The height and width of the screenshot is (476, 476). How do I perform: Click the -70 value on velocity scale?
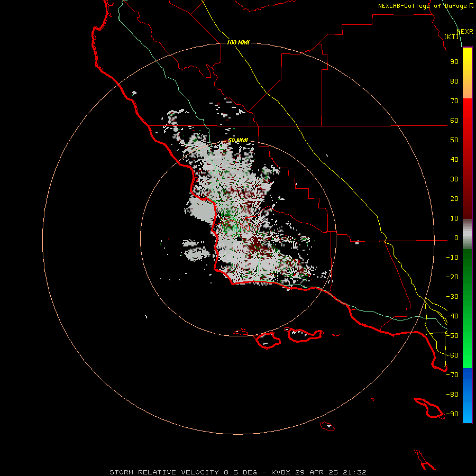point(452,375)
